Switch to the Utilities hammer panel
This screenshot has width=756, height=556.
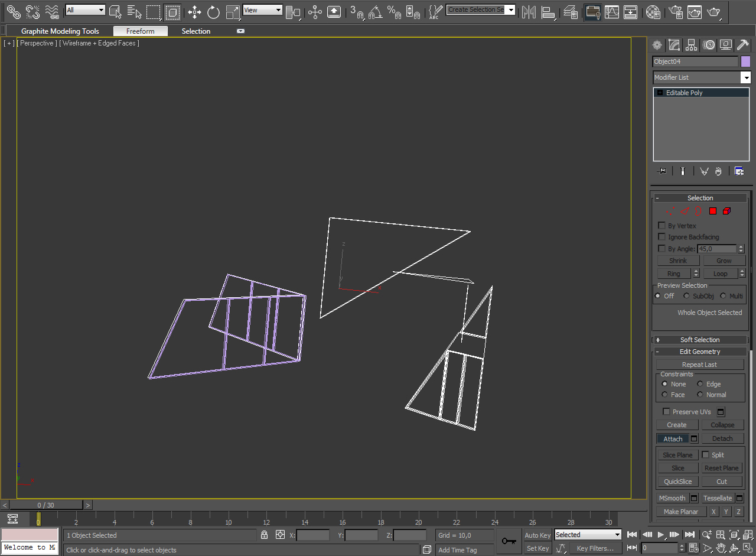click(x=742, y=45)
